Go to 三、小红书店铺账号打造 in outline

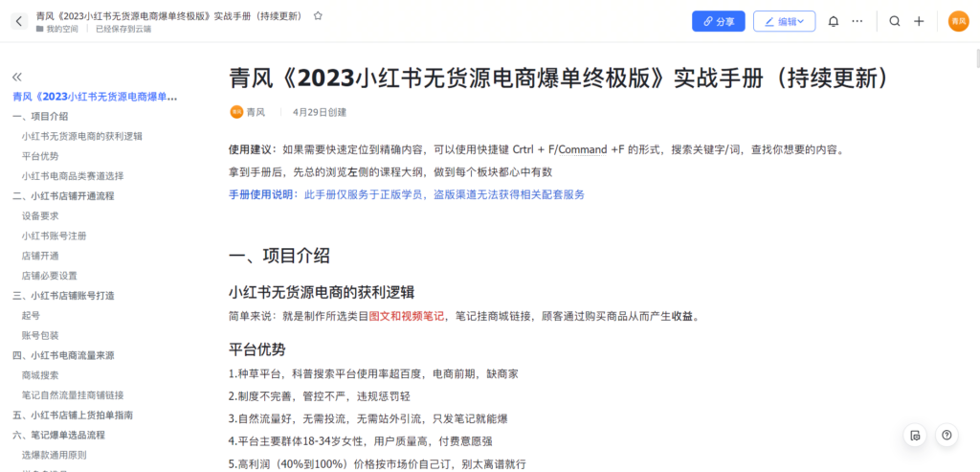pyautogui.click(x=63, y=296)
